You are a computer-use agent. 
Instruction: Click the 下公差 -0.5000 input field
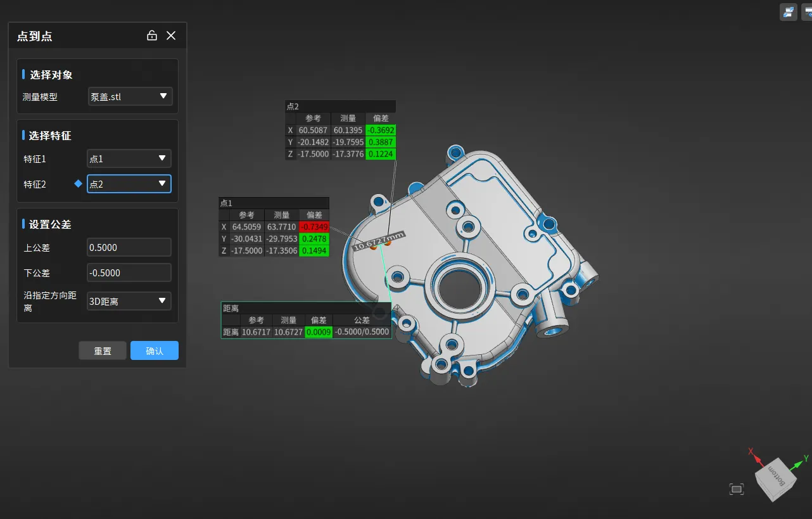(129, 272)
